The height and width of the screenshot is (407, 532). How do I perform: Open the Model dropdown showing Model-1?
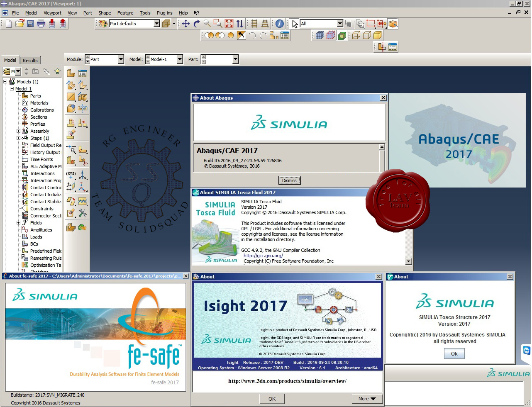click(x=180, y=59)
